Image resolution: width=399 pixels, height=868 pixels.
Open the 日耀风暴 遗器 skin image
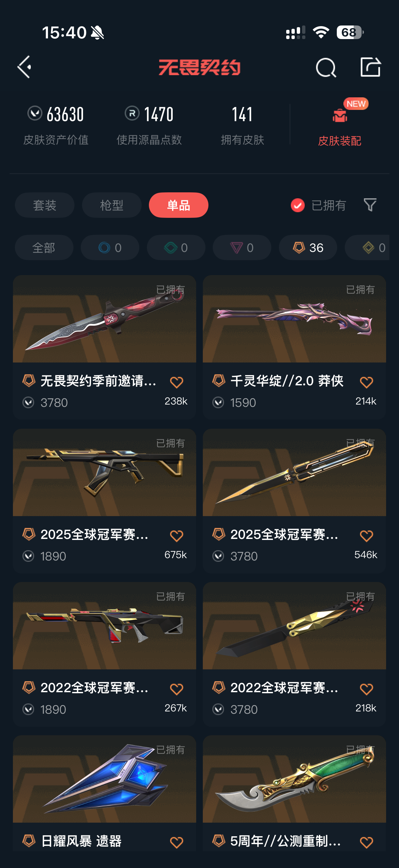pos(104,779)
